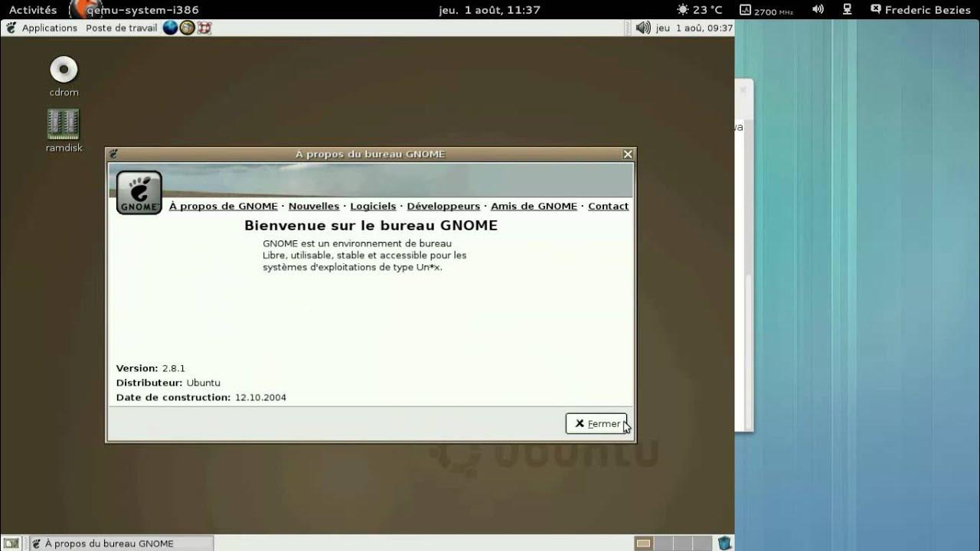This screenshot has width=980, height=551.
Task: Click the guest clock jeu 1 aoû, 09:37
Action: click(694, 28)
